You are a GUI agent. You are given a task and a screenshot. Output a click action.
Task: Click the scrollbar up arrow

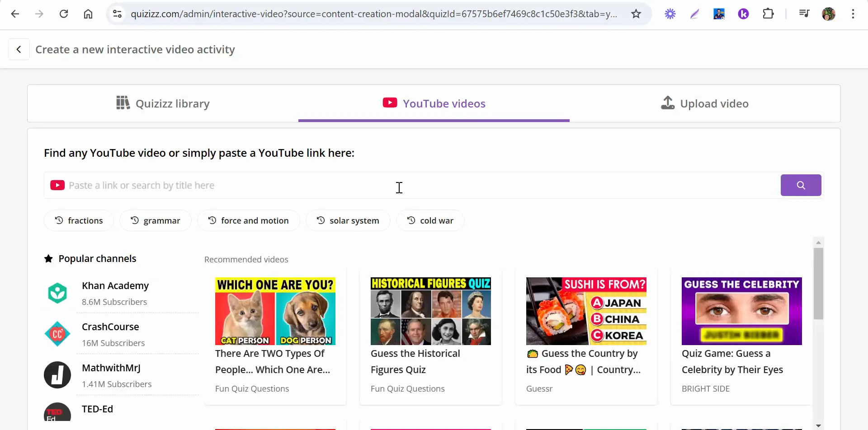(x=818, y=243)
